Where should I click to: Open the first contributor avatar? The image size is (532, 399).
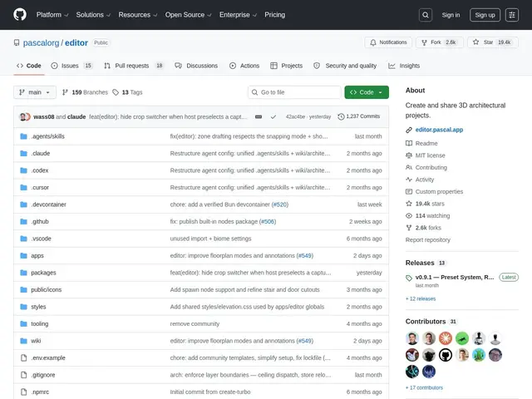[412, 338]
